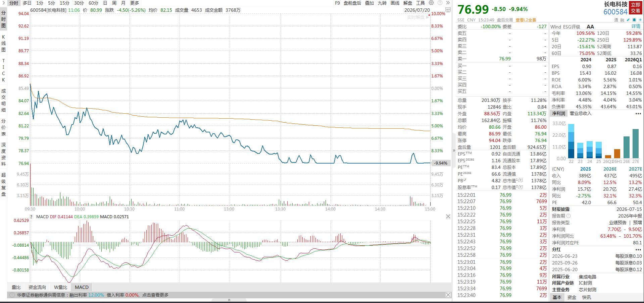The image size is (644, 303).
Task: Expand toolbar with double chevron icon
Action: pos(448,3)
